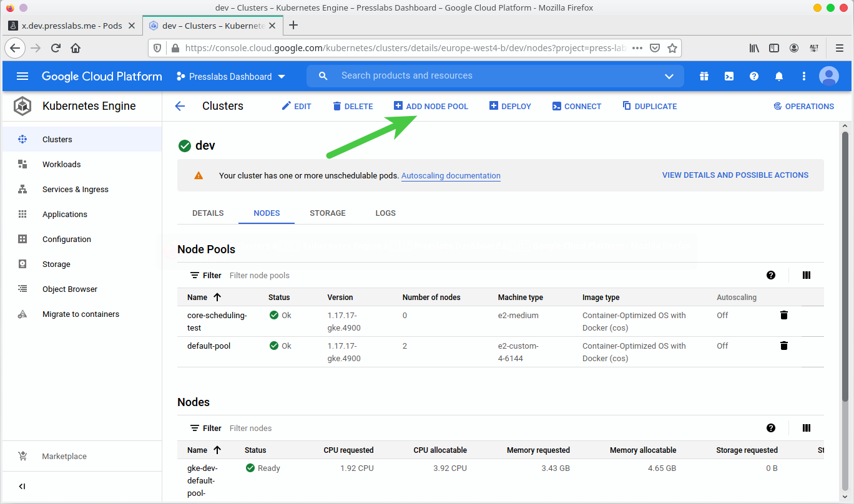Open Configuration in the sidebar
Image resolution: width=854 pixels, height=504 pixels.
tap(81, 239)
